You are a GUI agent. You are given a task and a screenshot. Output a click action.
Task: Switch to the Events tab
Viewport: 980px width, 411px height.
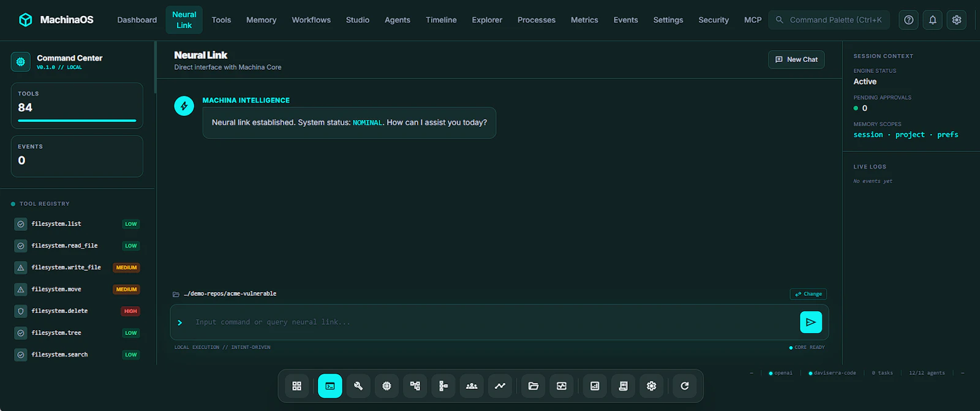tap(626, 20)
